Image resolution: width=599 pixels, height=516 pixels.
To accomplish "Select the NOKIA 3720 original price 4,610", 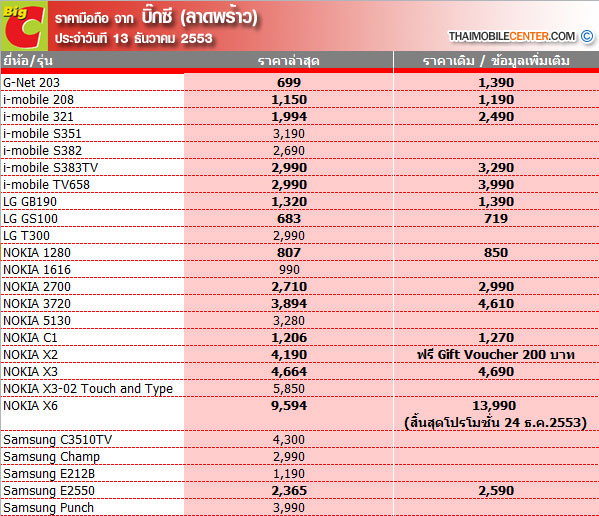I will [496, 304].
